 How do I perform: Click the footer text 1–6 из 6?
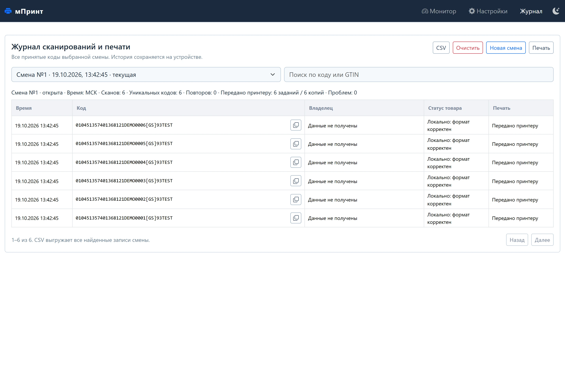(x=22, y=240)
